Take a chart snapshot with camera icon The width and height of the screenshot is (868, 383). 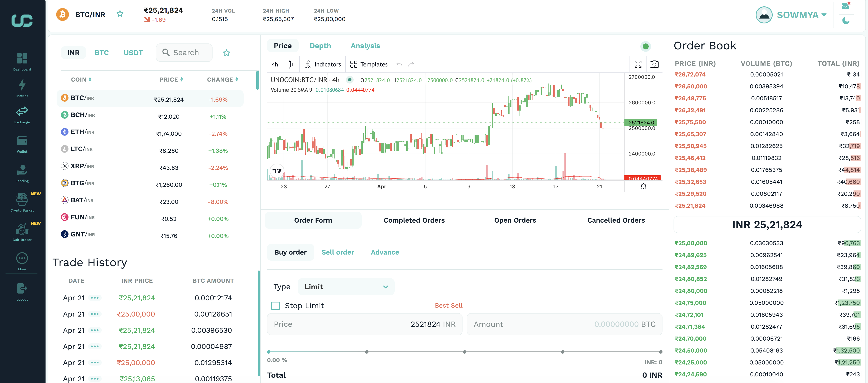click(x=654, y=64)
